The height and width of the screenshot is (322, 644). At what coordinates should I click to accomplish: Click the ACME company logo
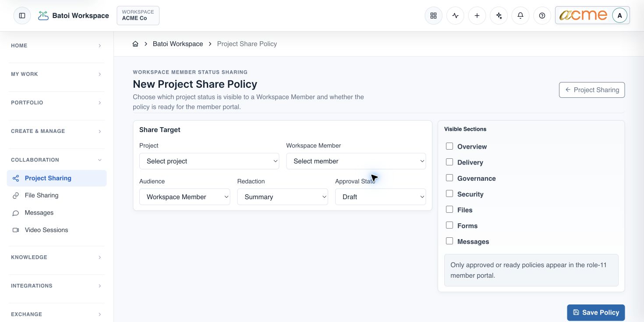click(583, 15)
